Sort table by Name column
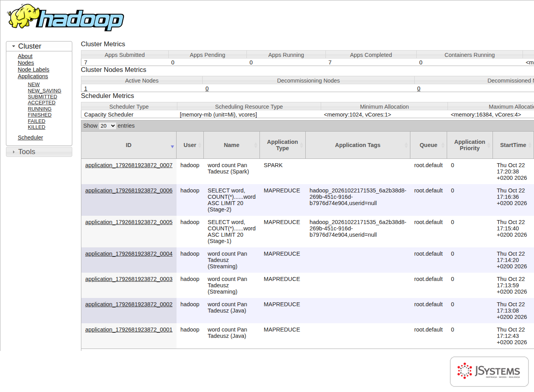Viewport: 534px width, 392px height. coord(231,145)
